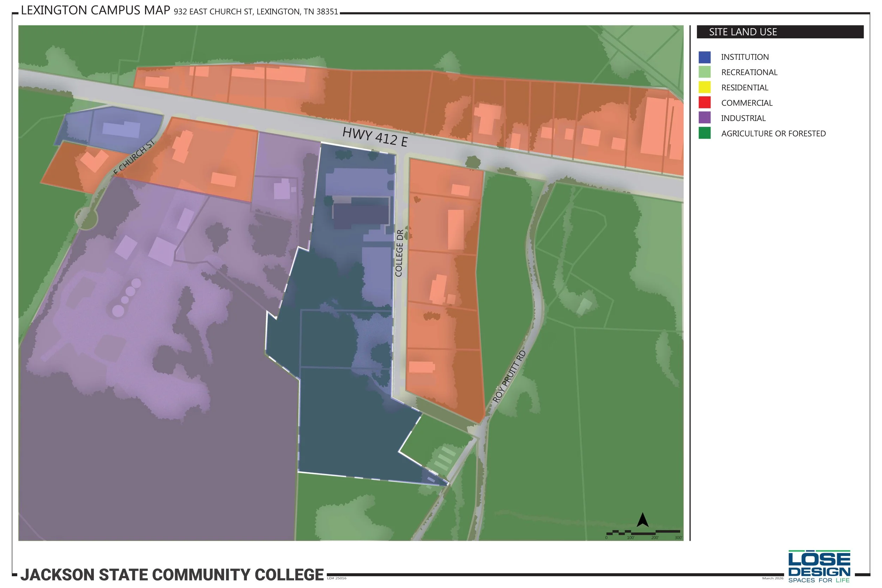Click the RESIDENTIAL legend label
This screenshot has width=882, height=588.
745,88
